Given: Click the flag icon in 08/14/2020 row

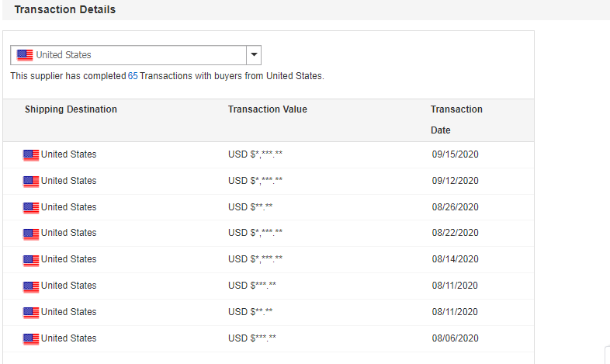Looking at the screenshot, I should [31, 260].
